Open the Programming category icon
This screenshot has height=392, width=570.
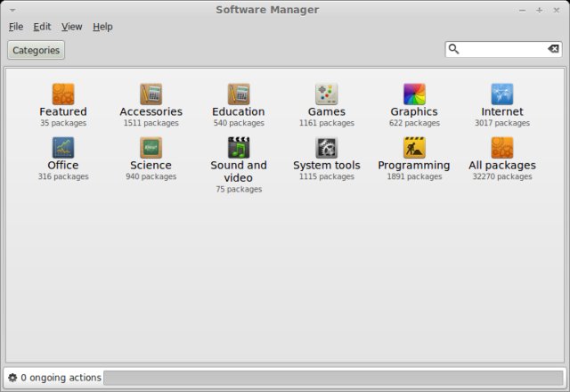point(414,147)
